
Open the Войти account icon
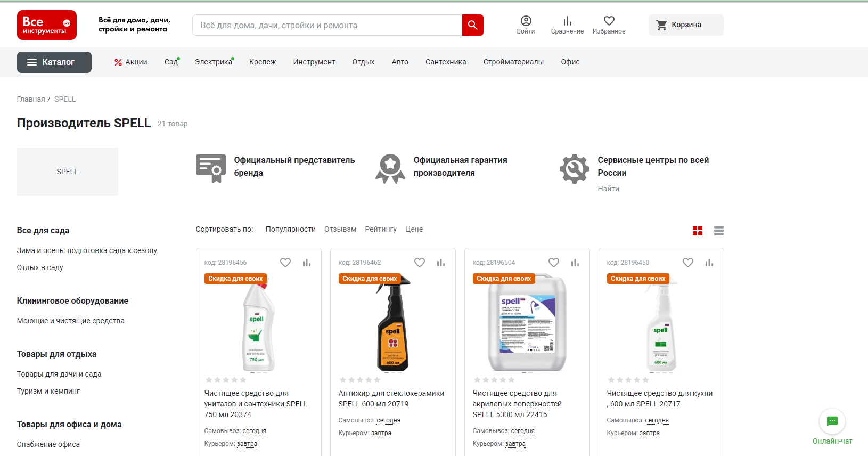click(526, 25)
